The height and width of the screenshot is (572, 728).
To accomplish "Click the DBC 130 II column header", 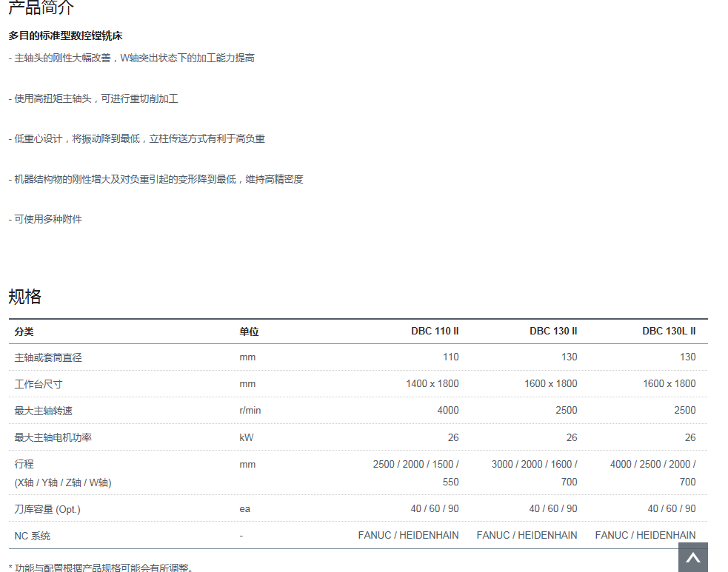I will (x=553, y=332).
